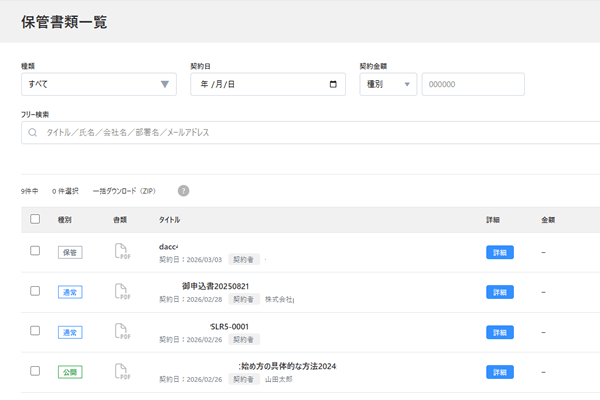Select checkbox for the 山田太郎 row
Image resolution: width=600 pixels, height=400 pixels.
[35, 371]
